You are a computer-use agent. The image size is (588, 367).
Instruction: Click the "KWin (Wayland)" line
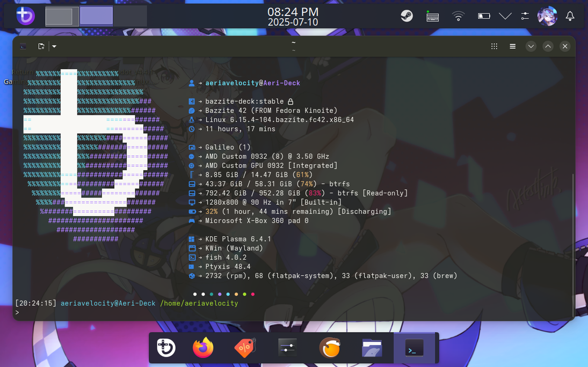234,248
